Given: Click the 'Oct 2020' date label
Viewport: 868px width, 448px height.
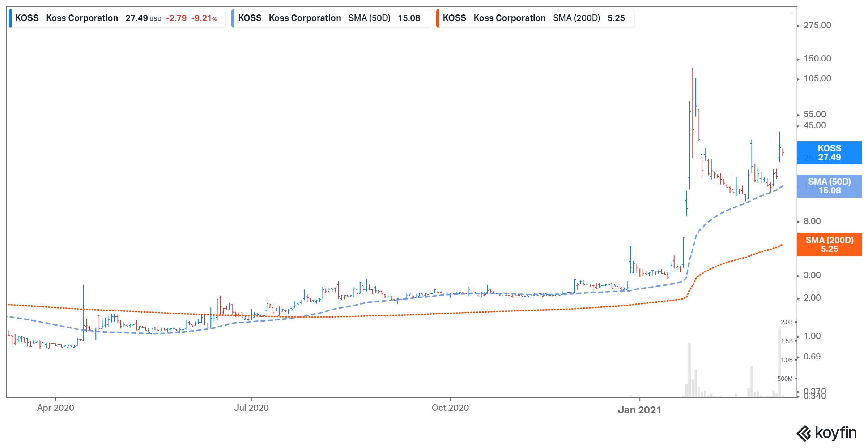Looking at the screenshot, I should pyautogui.click(x=450, y=408).
